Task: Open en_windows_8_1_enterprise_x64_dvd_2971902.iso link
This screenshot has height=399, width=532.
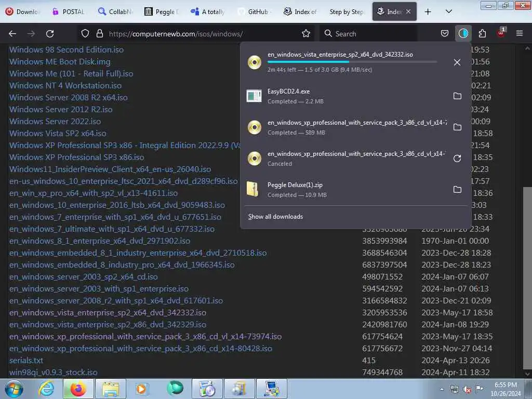Action: pyautogui.click(x=100, y=241)
